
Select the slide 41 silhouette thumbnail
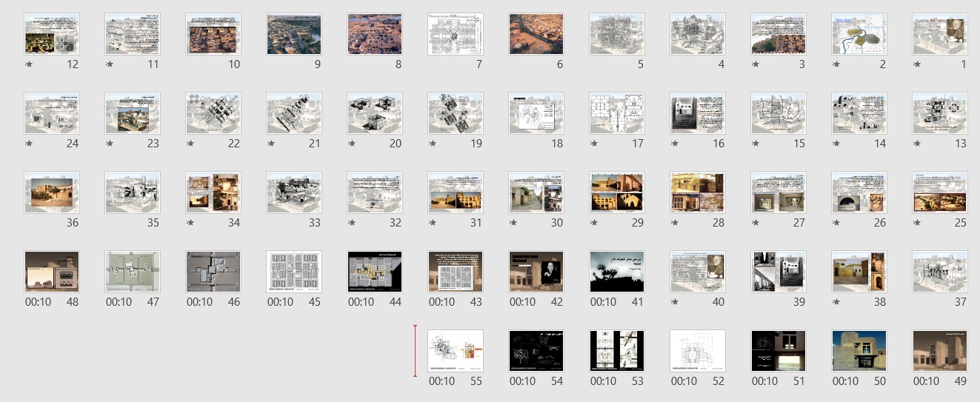[617, 272]
